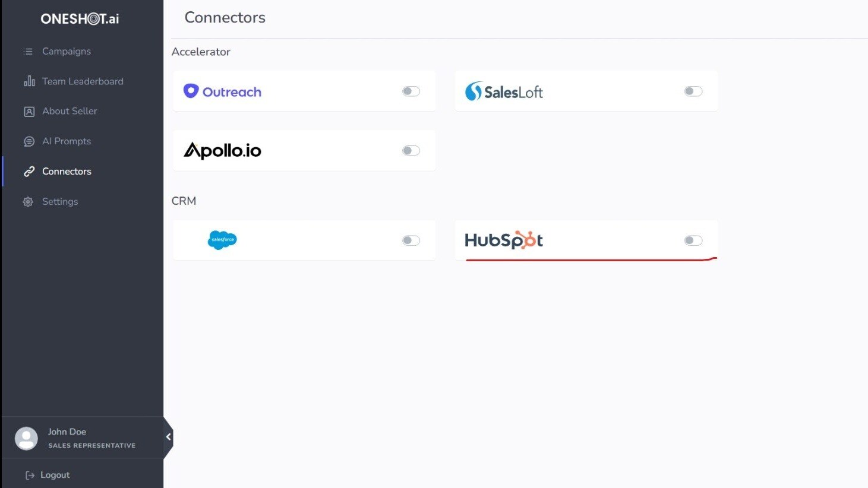Select the Campaigns list icon

pos(27,51)
